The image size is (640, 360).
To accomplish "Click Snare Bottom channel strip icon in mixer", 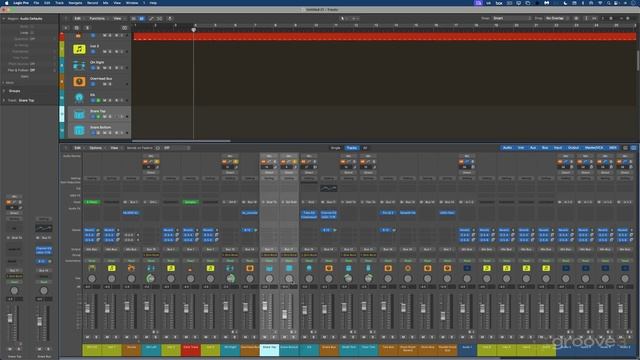I will (x=289, y=268).
